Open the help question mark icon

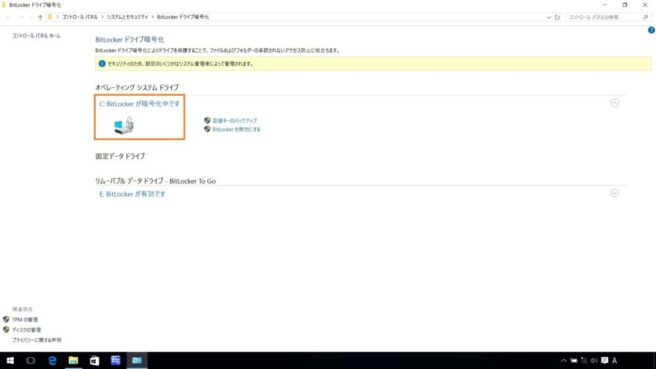click(651, 30)
